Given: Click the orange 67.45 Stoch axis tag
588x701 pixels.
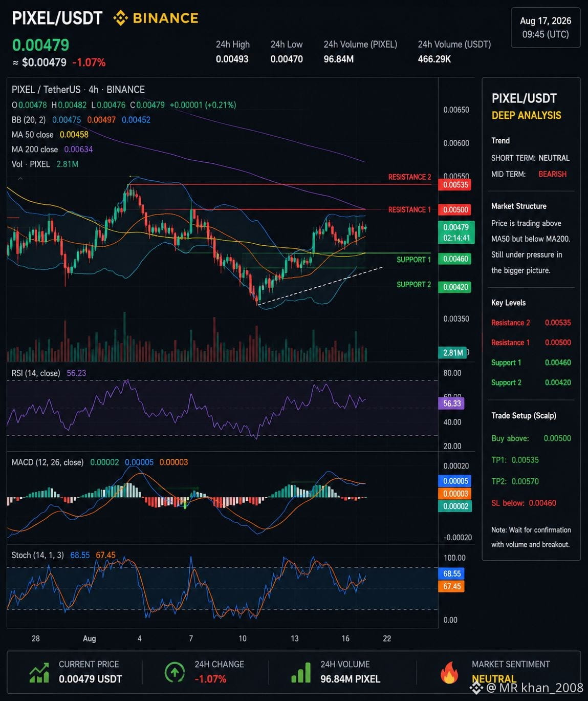Looking at the screenshot, I should click(x=451, y=586).
